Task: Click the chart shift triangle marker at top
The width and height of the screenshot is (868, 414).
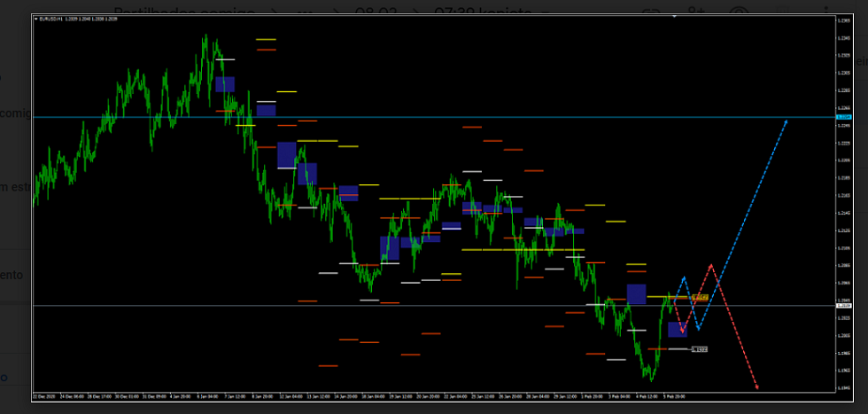Action: coord(675,17)
